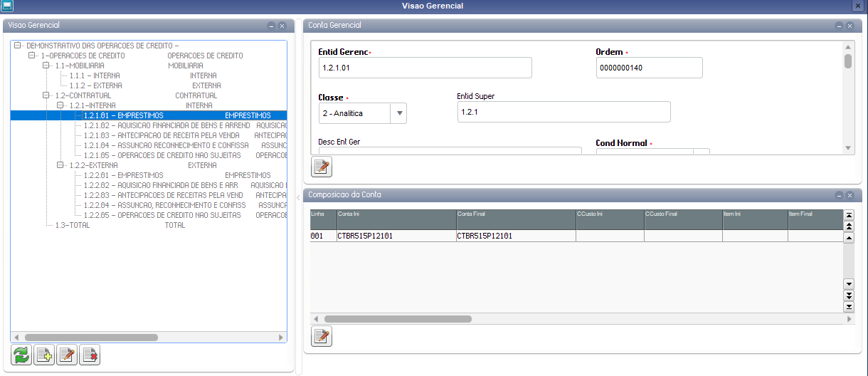Image resolution: width=868 pixels, height=376 pixels.
Task: Close the Conta Gerencial panel
Action: (850, 26)
